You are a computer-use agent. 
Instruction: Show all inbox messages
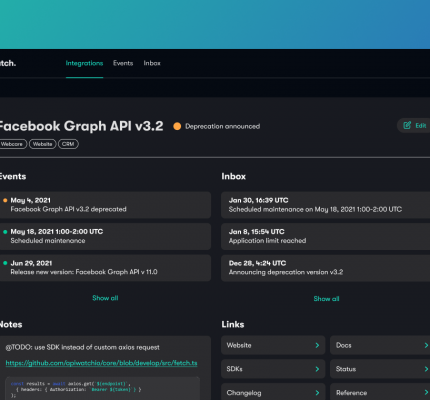pos(326,299)
